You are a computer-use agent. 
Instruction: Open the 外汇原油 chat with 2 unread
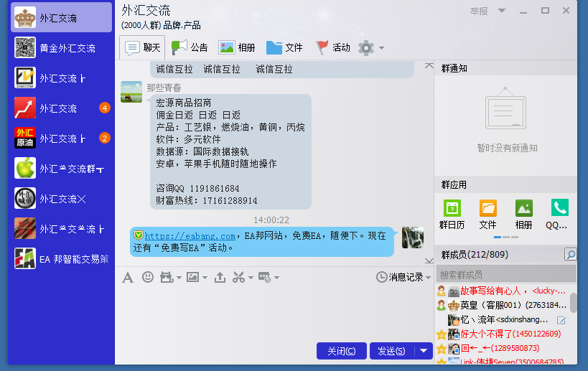[61, 138]
